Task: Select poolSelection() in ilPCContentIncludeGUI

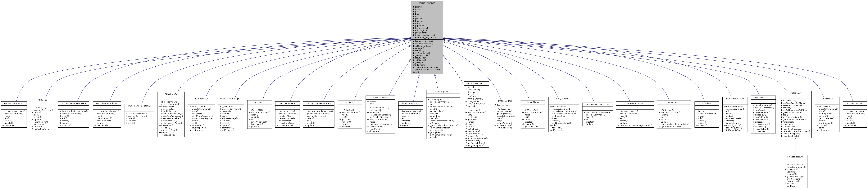Action: (103, 121)
